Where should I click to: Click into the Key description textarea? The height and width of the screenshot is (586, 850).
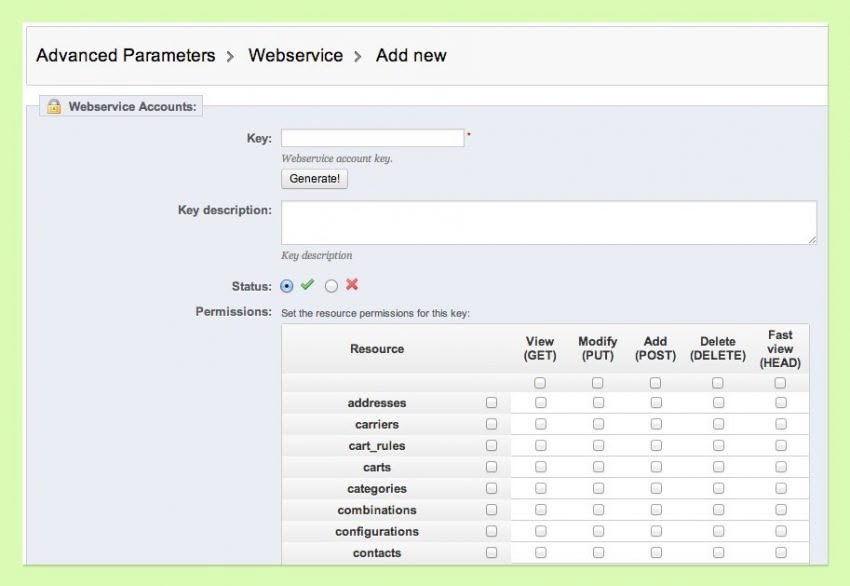[x=549, y=223]
